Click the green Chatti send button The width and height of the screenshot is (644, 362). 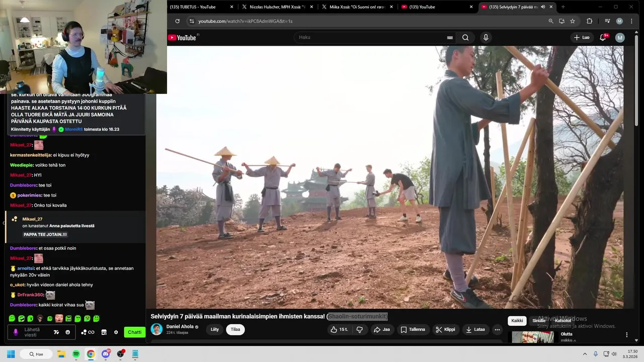tap(135, 332)
